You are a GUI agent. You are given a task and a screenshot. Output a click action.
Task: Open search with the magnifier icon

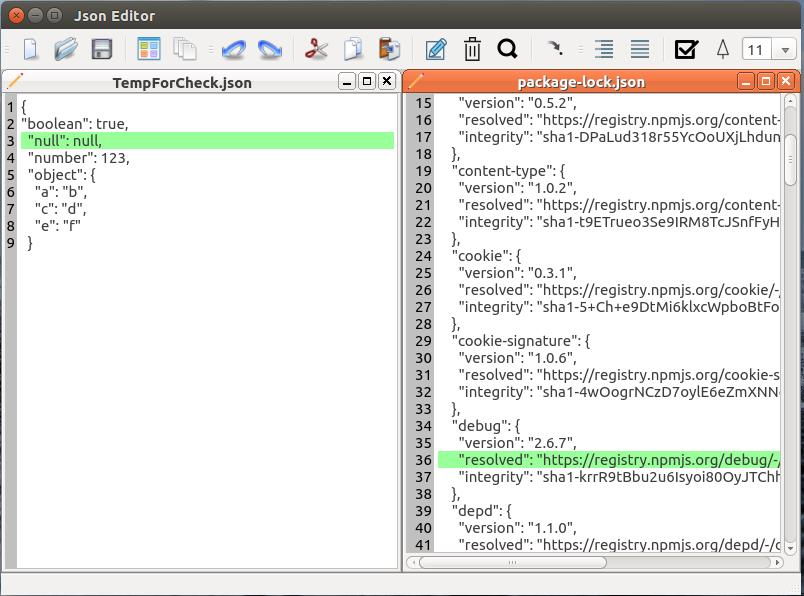coord(507,49)
